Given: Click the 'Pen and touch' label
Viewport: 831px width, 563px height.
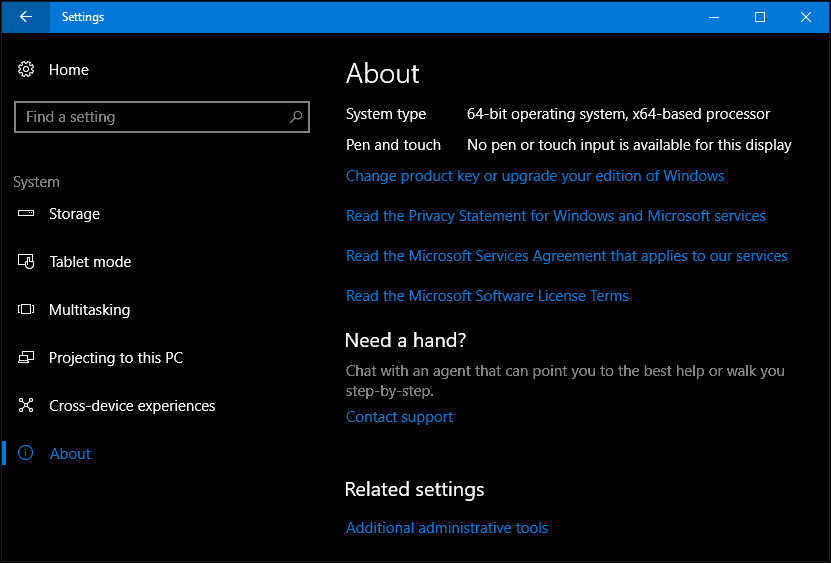Looking at the screenshot, I should pyautogui.click(x=393, y=145).
